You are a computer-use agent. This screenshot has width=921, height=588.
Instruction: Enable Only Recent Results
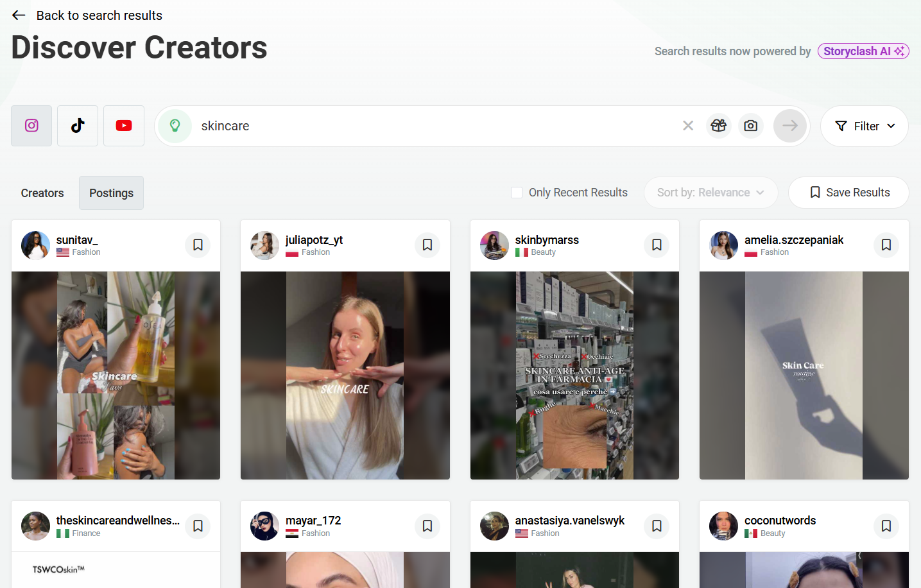pos(517,192)
